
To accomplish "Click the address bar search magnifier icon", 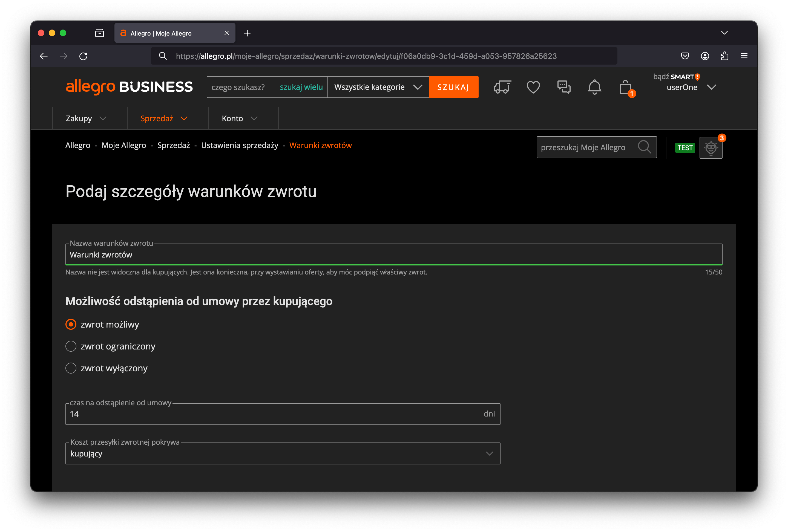I will point(163,56).
